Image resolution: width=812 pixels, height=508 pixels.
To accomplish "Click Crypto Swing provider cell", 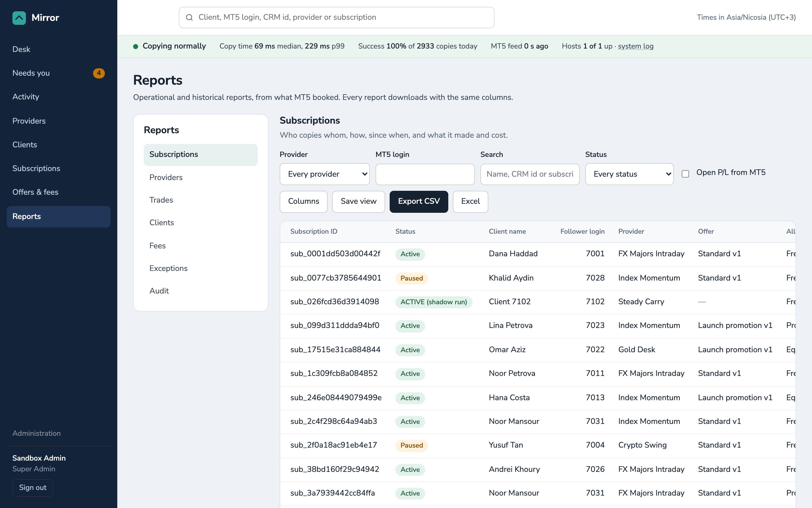I will tap(642, 445).
